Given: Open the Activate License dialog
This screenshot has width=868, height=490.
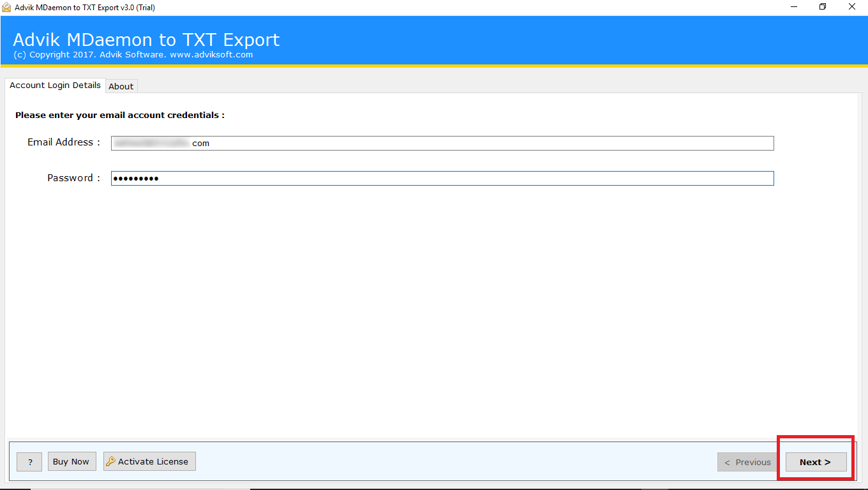Looking at the screenshot, I should click(x=149, y=461).
